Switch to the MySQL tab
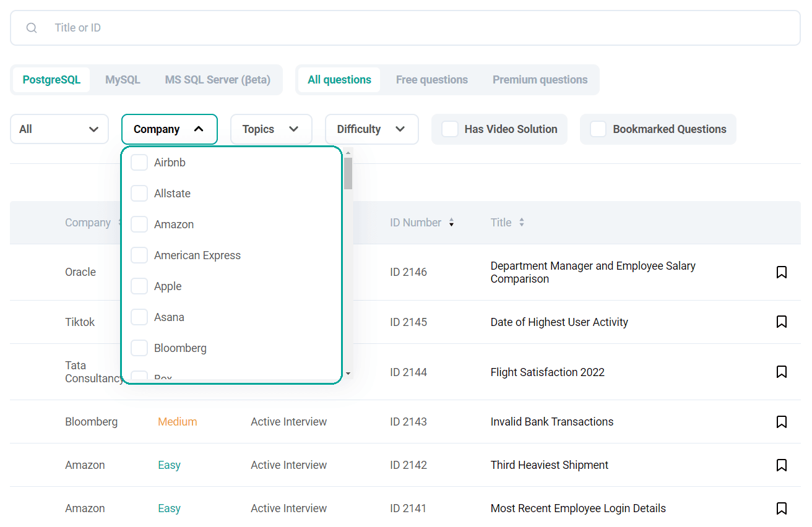This screenshot has width=812, height=527. coord(122,79)
